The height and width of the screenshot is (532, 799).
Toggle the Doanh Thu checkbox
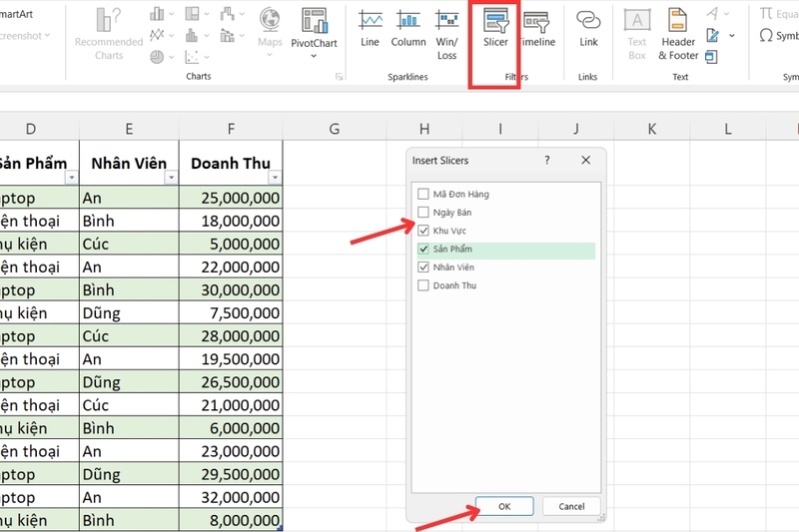click(424, 285)
